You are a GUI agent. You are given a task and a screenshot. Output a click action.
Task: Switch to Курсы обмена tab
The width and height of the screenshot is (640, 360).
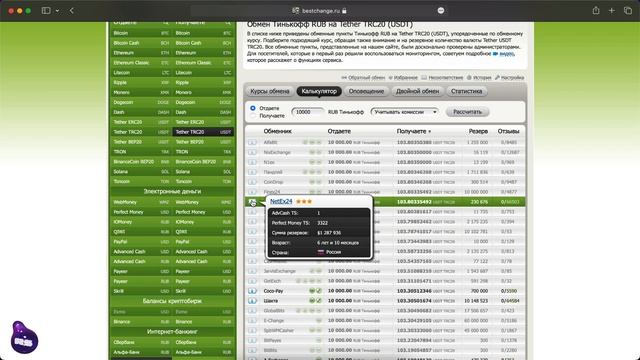[270, 91]
